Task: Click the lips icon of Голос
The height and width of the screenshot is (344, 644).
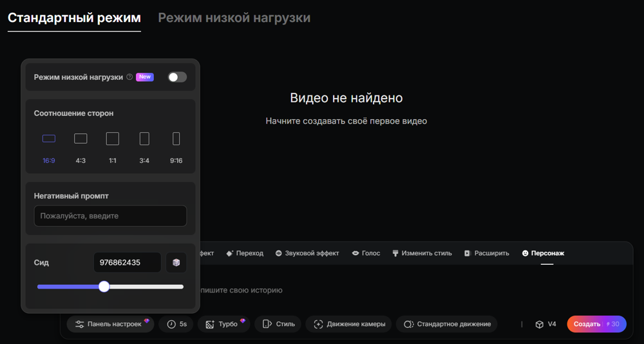Action: (355, 253)
